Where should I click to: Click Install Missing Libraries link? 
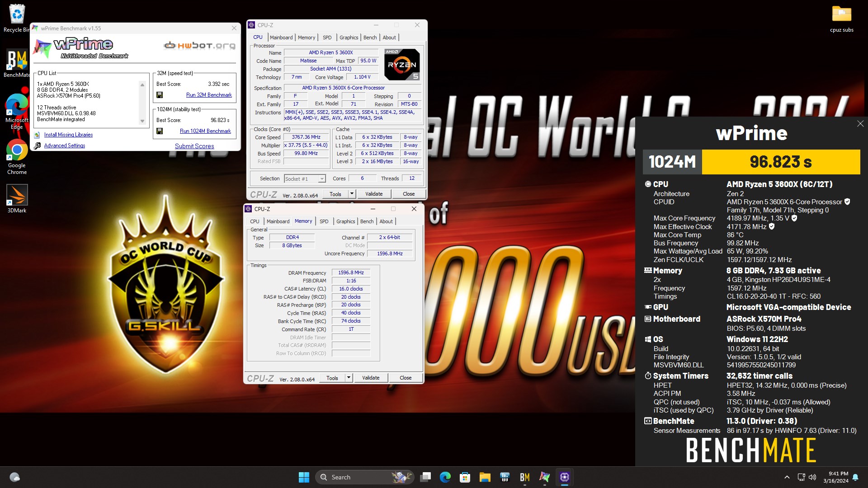click(68, 135)
